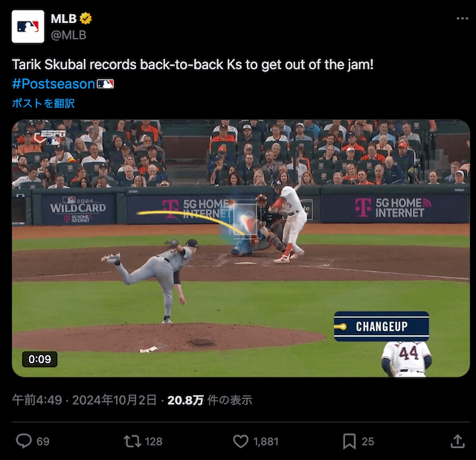Like the post with heart icon
The width and height of the screenshot is (476, 460).
tap(241, 441)
